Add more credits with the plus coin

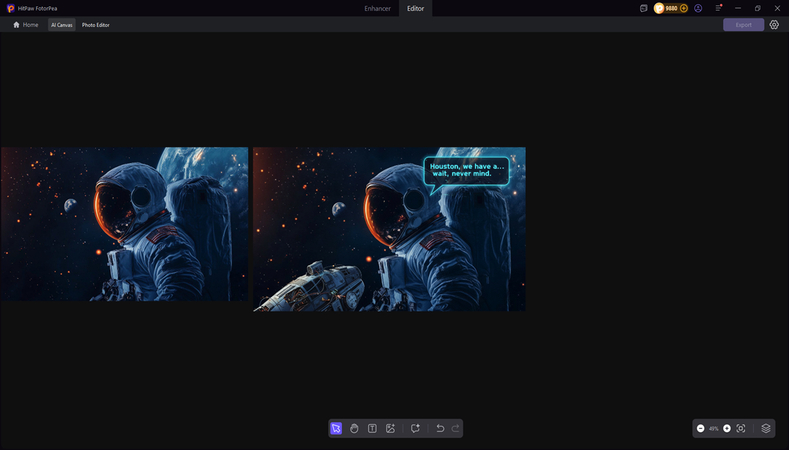tap(684, 8)
